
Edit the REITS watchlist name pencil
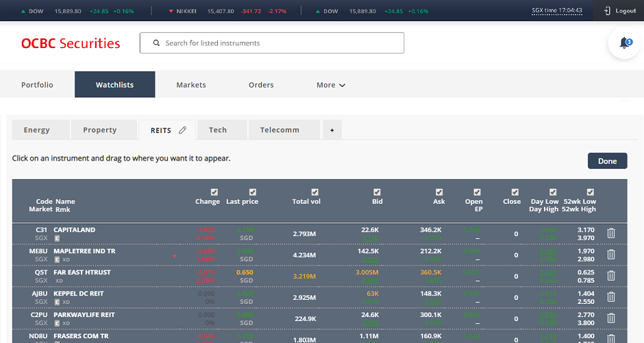point(182,130)
